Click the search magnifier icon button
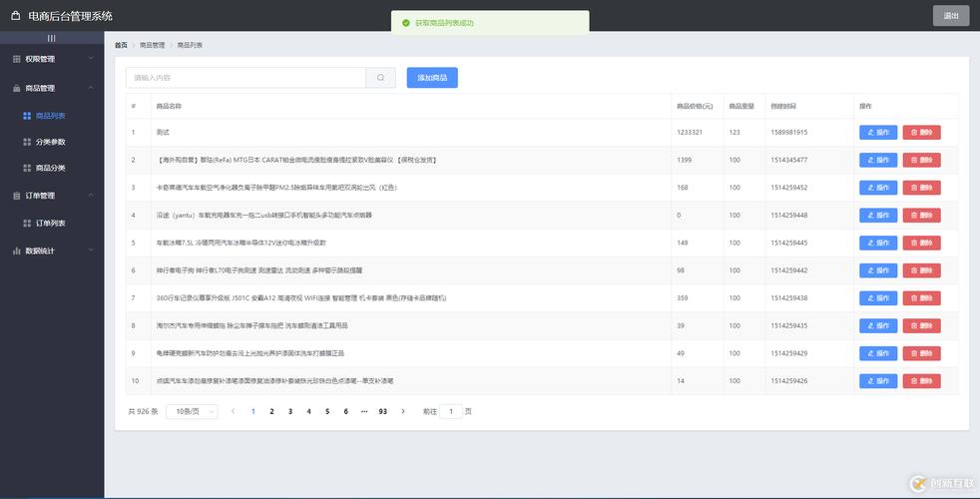Viewport: 980px width, 499px height. 380,78
